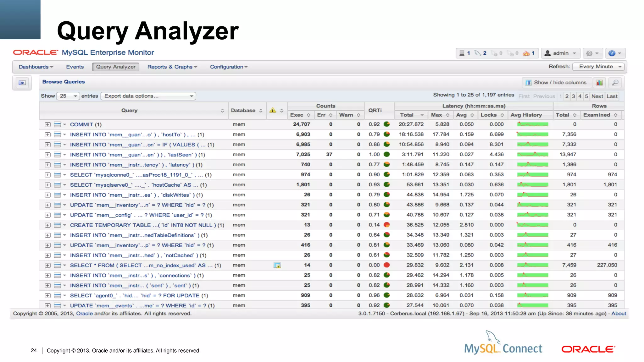The height and width of the screenshot is (362, 644).
Task: Open the sidebar toggle panel icon
Action: coord(22,83)
